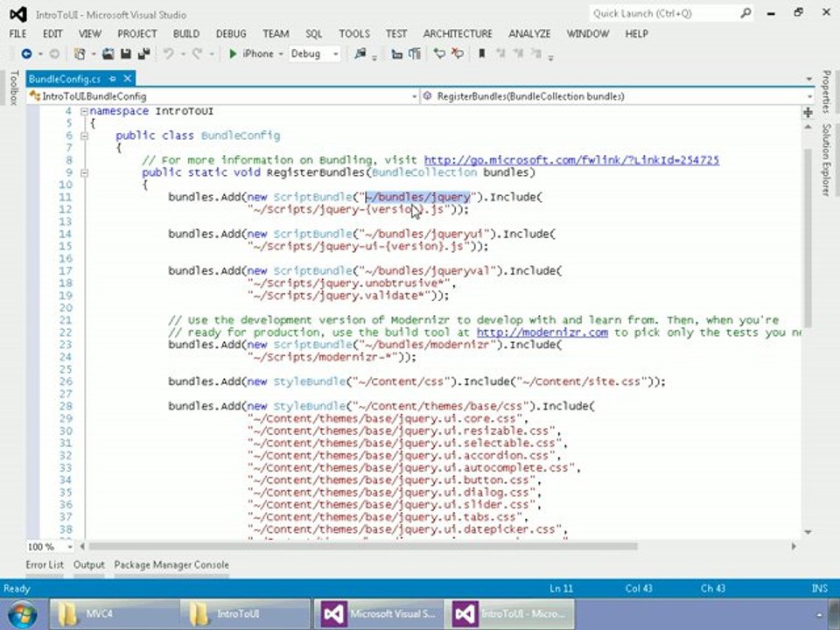Open the document tab list dropdown arrow
Viewport: 840px width, 630px height.
pyautogui.click(x=808, y=79)
